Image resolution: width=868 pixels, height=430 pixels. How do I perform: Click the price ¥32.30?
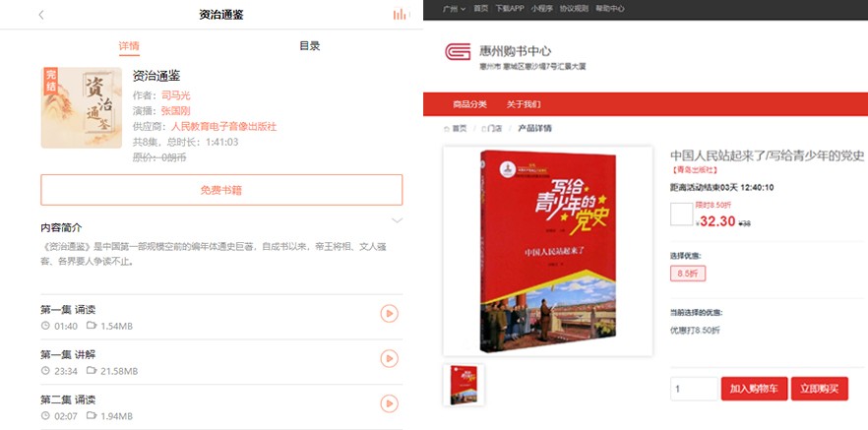click(x=715, y=221)
